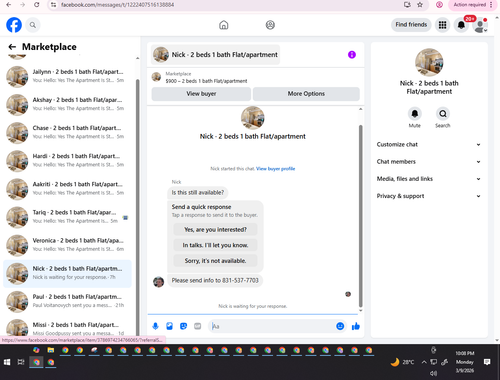Image resolution: width=500 pixels, height=380 pixels.
Task: Click the 'Is this still available?' message
Action: [x=198, y=192]
